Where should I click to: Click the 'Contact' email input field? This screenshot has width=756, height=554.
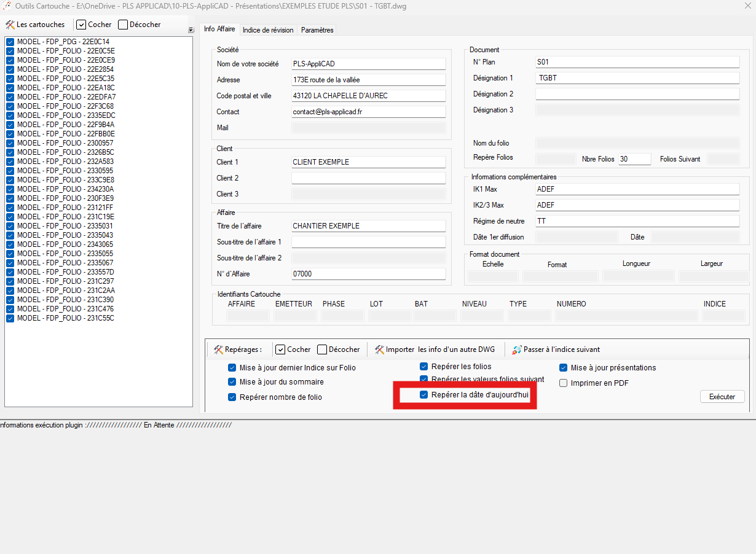point(368,112)
